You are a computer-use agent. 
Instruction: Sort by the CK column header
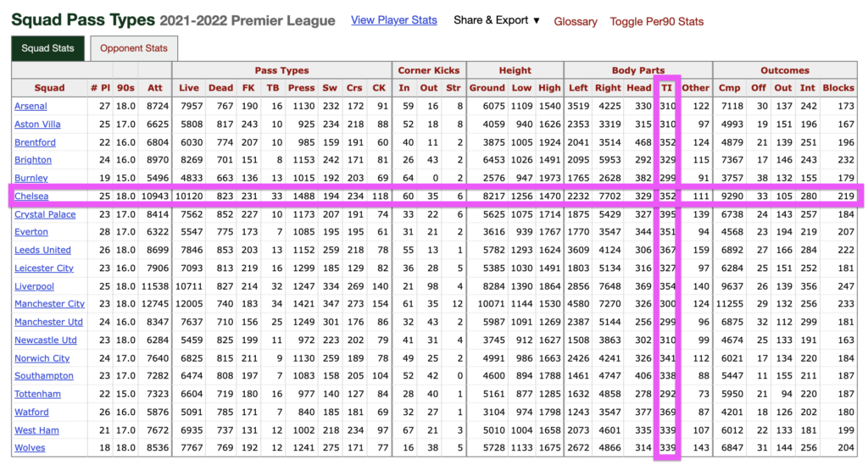(x=379, y=88)
